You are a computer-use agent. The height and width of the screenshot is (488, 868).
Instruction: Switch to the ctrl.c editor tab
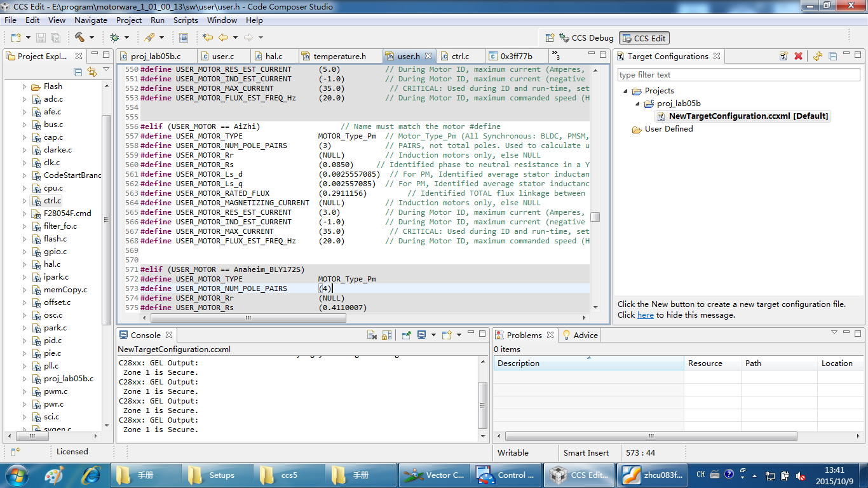click(x=460, y=56)
